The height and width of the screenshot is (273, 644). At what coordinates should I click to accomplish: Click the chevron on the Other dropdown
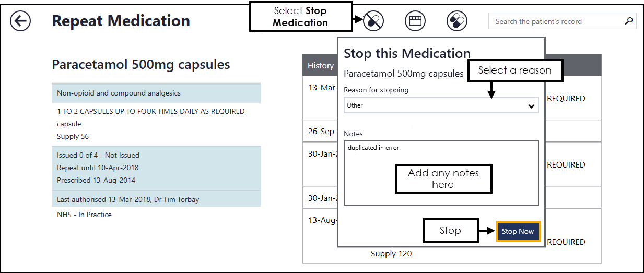point(531,106)
